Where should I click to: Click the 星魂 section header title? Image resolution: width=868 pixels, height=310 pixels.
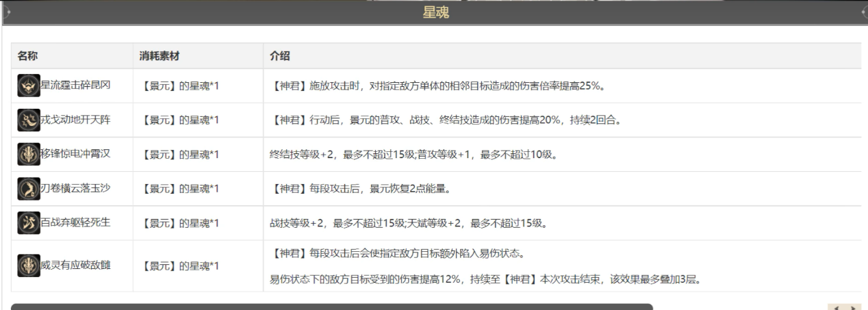pos(435,12)
